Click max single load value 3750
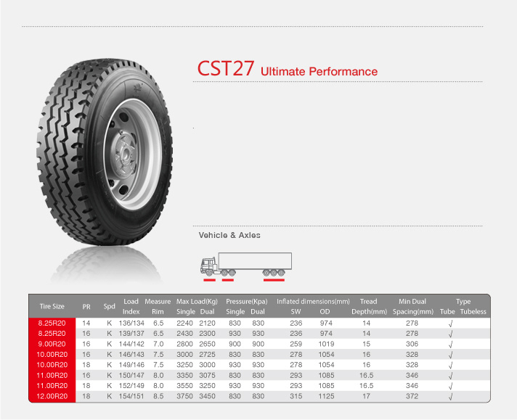 click(x=184, y=396)
